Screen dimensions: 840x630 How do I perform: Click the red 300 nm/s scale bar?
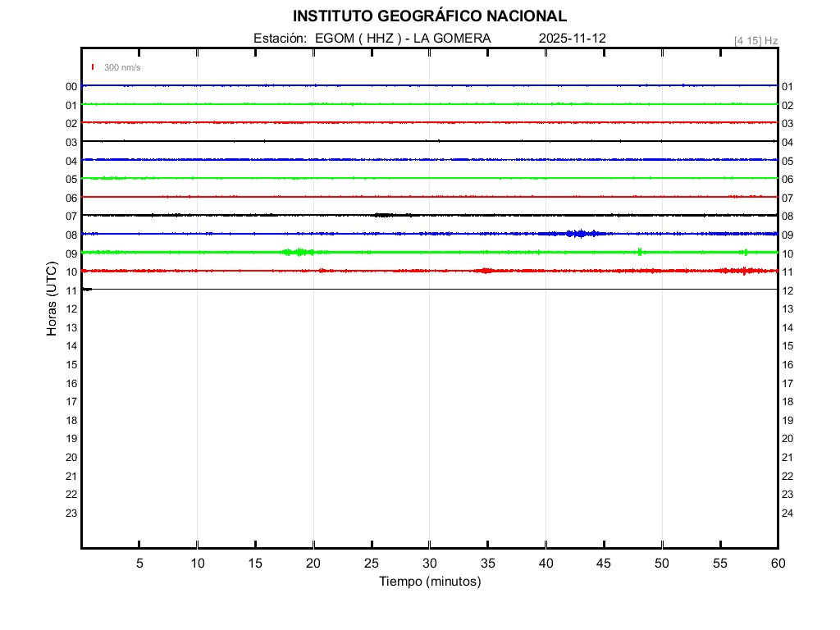pyautogui.click(x=93, y=67)
